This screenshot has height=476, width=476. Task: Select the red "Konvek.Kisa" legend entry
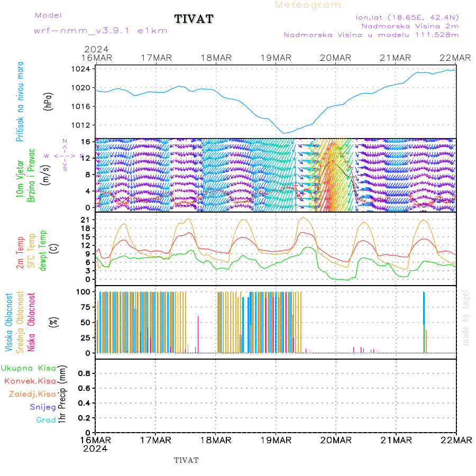coord(30,381)
